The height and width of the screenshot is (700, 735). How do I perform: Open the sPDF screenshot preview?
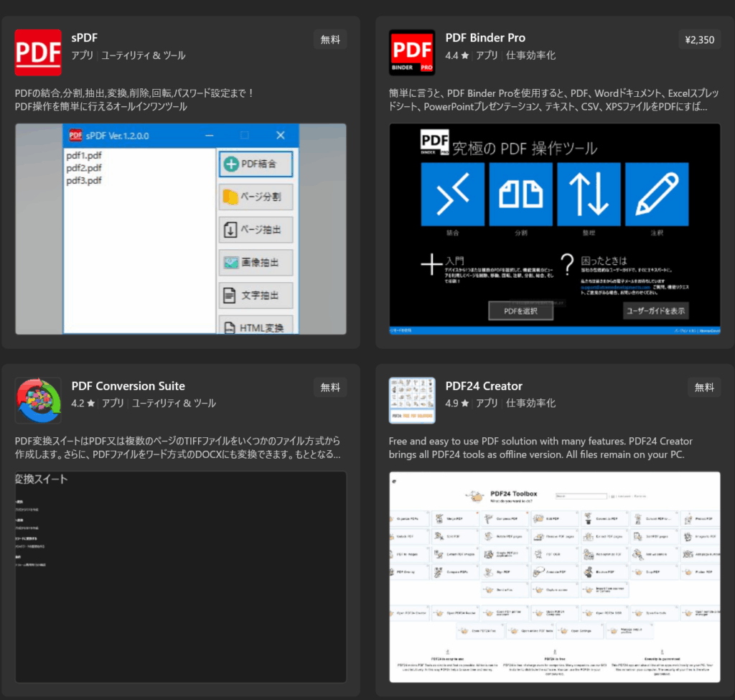point(181,228)
